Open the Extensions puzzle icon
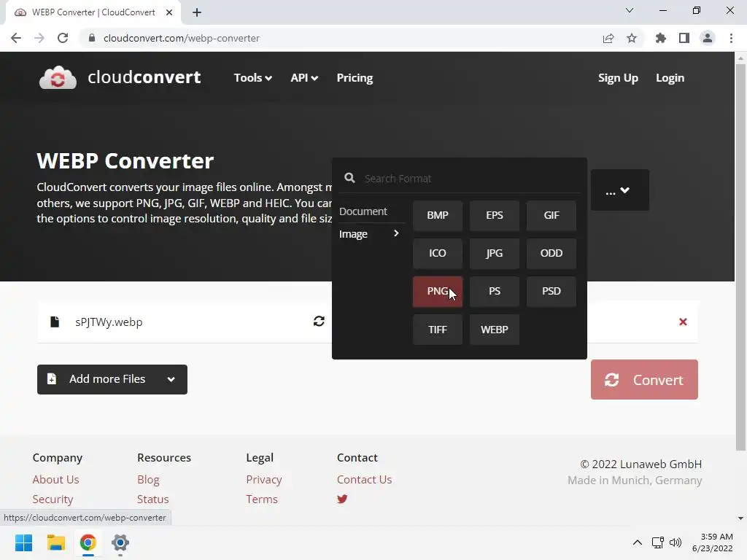This screenshot has width=747, height=560. 660,38
